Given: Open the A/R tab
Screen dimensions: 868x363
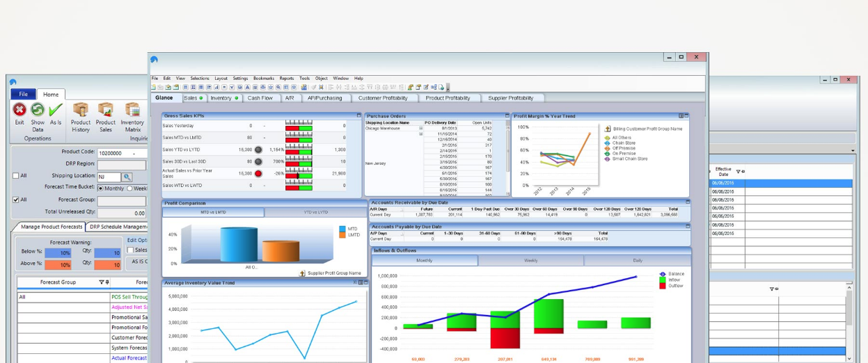Looking at the screenshot, I should pyautogui.click(x=290, y=98).
